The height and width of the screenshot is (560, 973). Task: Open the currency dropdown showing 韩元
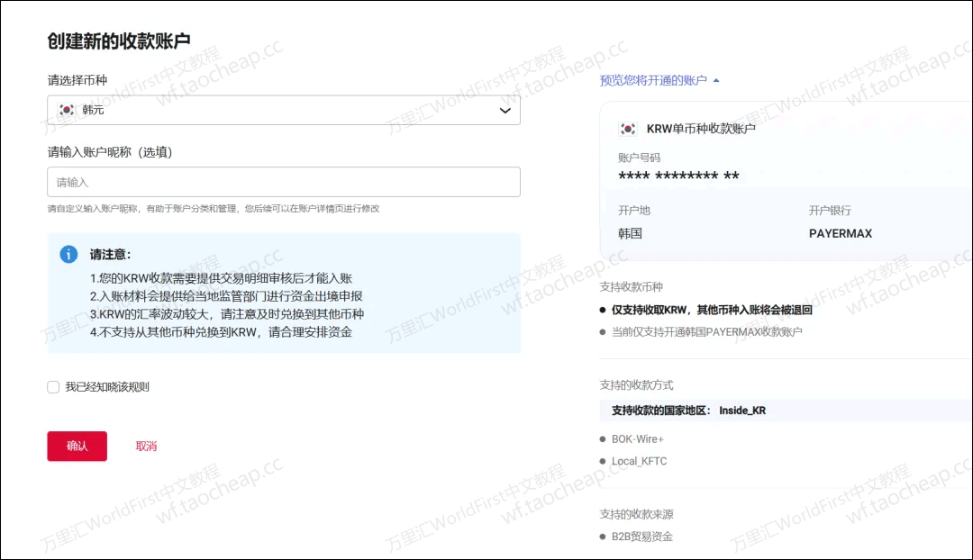coord(284,111)
